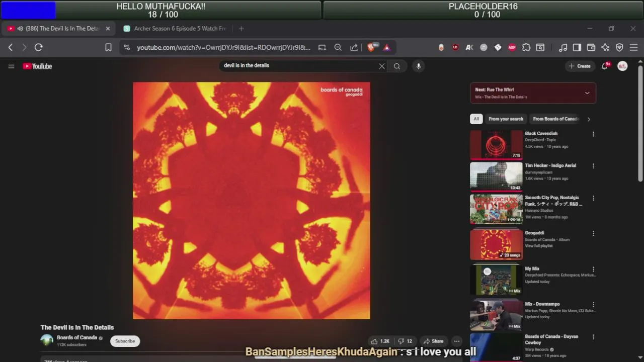Open account avatar menu
Screen dimensions: 644x362
tap(622, 66)
